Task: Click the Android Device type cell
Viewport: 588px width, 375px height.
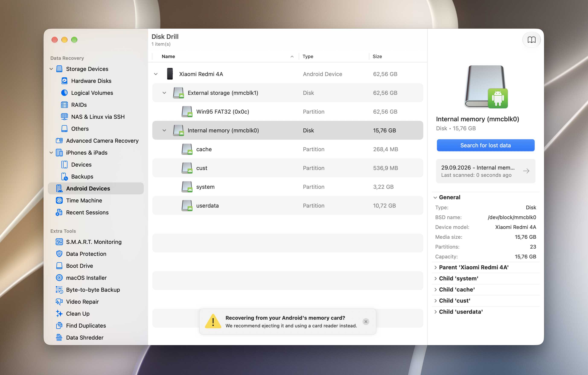Action: pos(322,74)
